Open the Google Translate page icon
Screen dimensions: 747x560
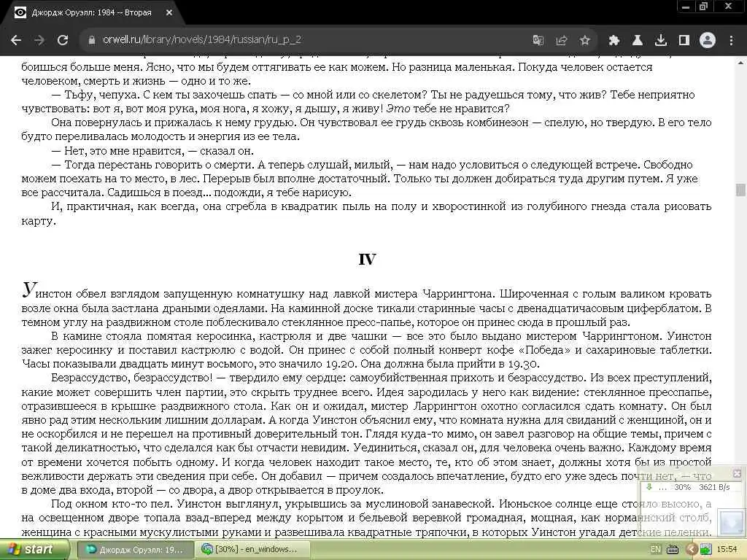(x=538, y=40)
